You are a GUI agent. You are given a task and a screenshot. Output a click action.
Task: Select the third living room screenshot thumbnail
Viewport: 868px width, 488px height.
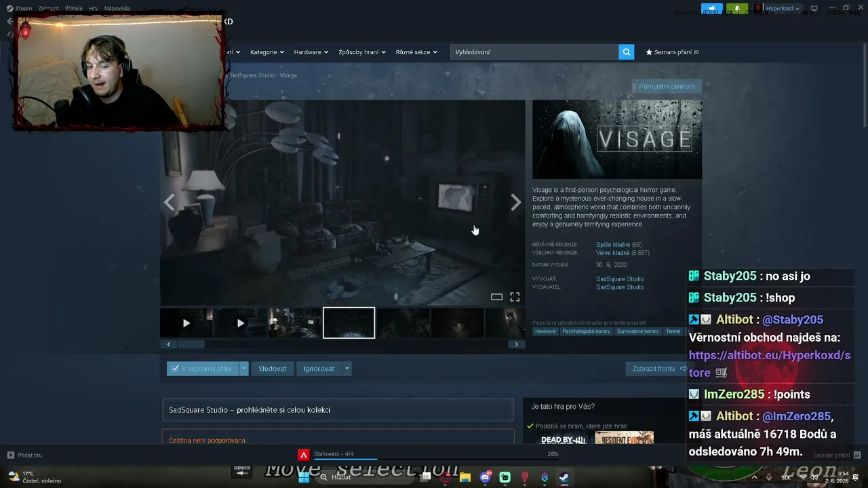(294, 323)
